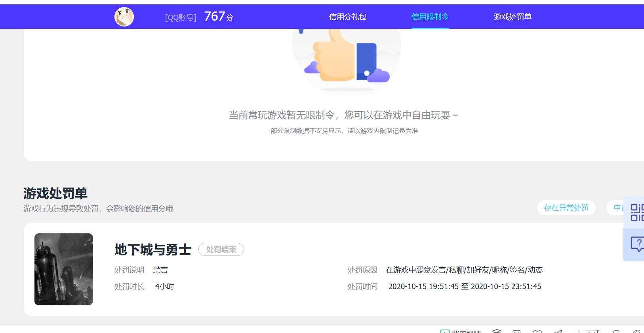Click the 禁言 penalty description value

(x=160, y=270)
